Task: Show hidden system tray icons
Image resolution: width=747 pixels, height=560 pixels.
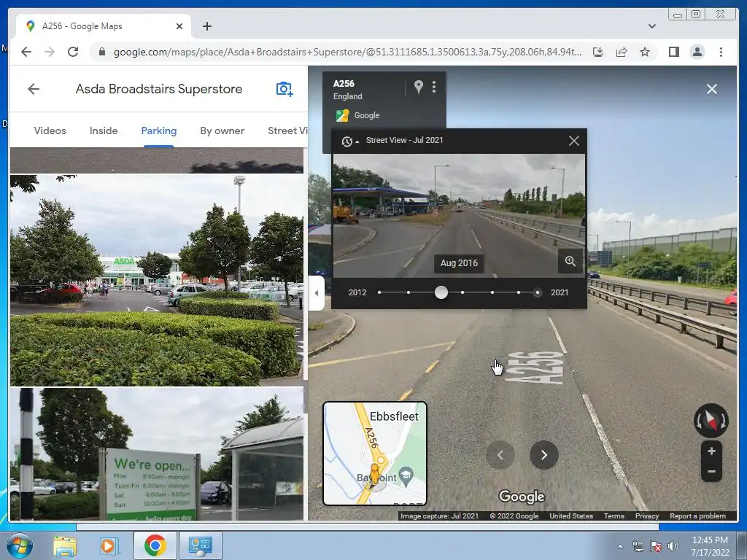Action: [620, 546]
